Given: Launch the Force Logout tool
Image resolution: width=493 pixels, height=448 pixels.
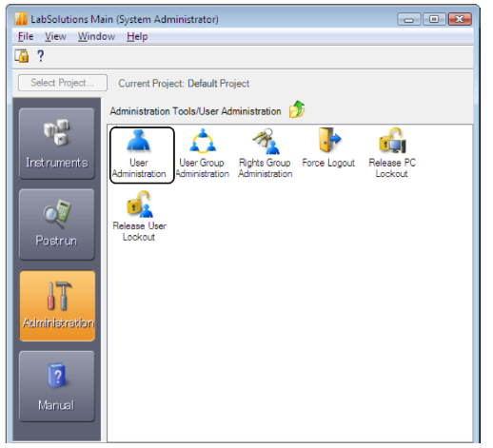Looking at the screenshot, I should point(328,147).
